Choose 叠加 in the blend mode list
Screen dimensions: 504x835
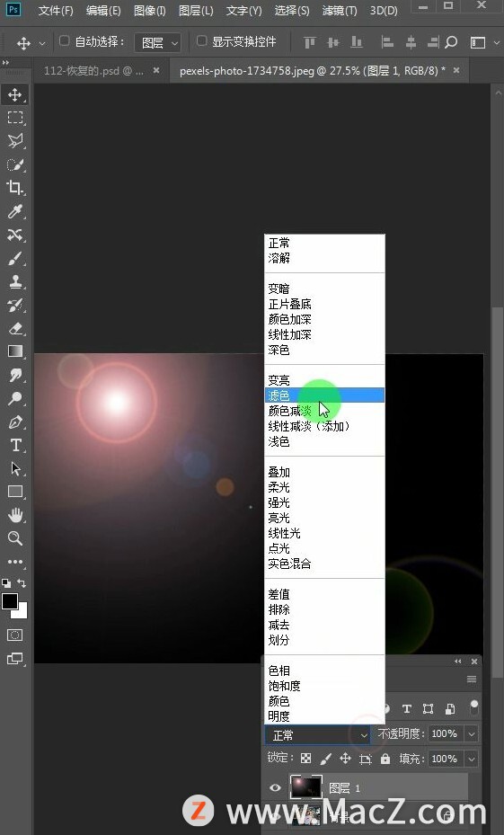324,472
